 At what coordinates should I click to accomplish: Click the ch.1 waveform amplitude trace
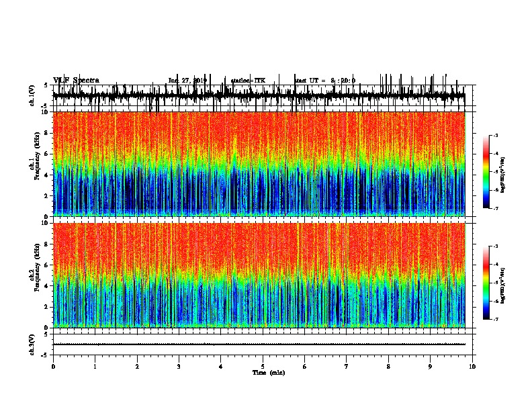(259, 95)
